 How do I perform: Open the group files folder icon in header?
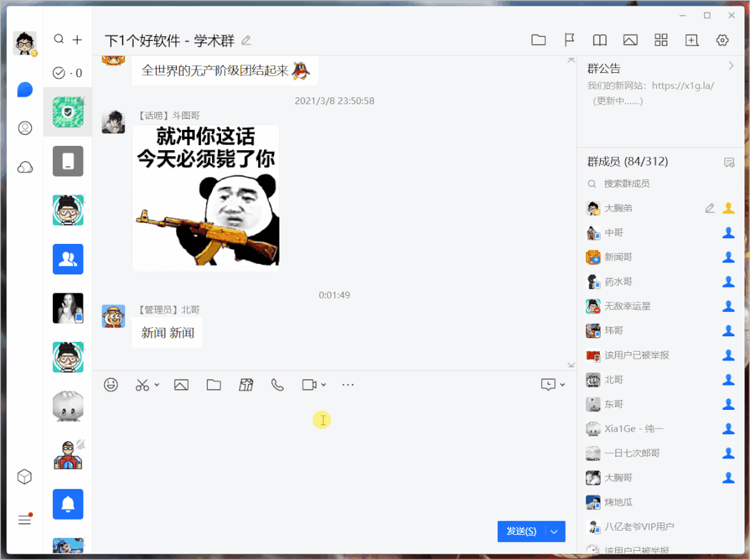click(538, 40)
